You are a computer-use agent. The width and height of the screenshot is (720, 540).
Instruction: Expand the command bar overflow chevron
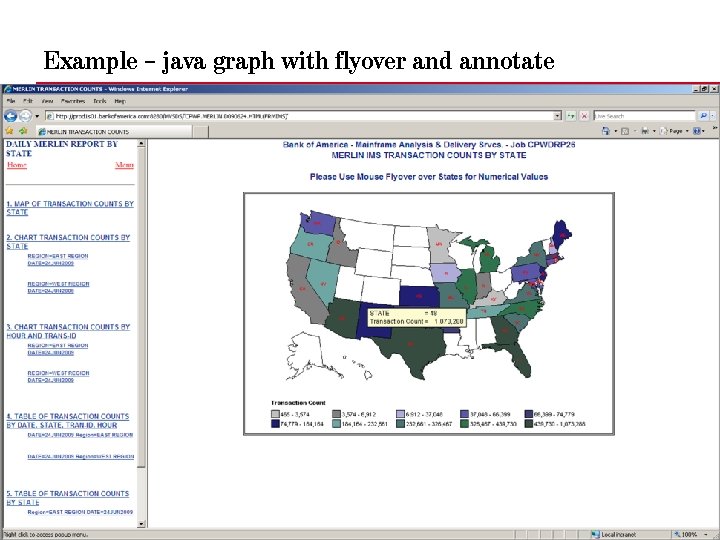[x=715, y=130]
